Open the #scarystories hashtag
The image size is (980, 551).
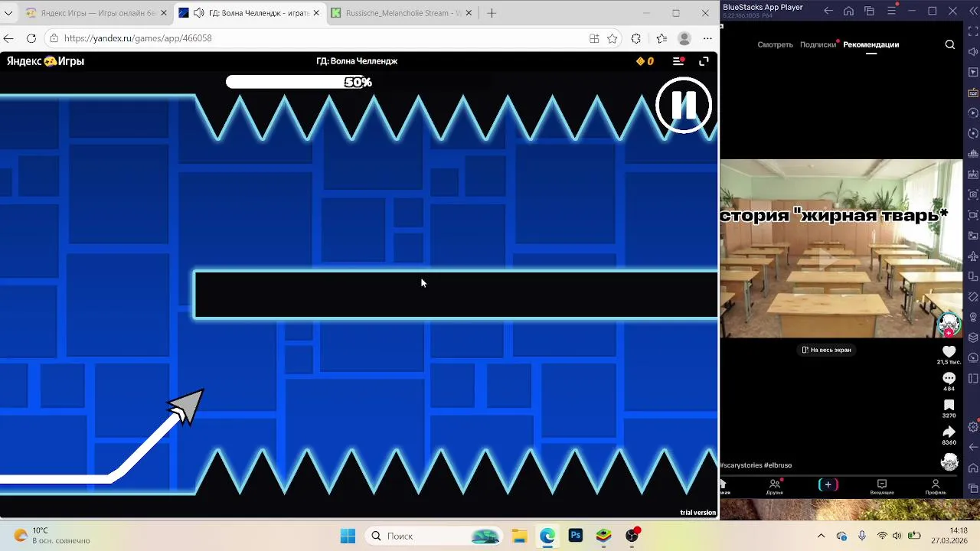tap(741, 465)
